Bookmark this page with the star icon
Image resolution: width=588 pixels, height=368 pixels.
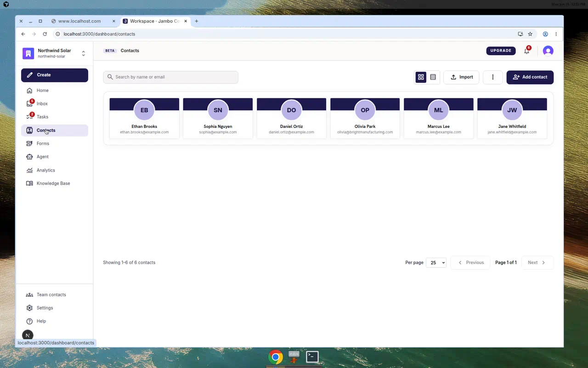point(530,34)
